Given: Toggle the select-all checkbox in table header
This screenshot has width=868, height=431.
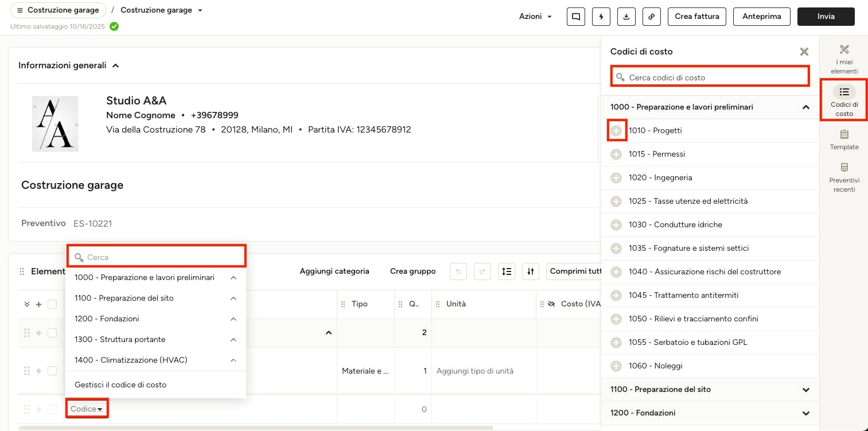Looking at the screenshot, I should click(52, 304).
